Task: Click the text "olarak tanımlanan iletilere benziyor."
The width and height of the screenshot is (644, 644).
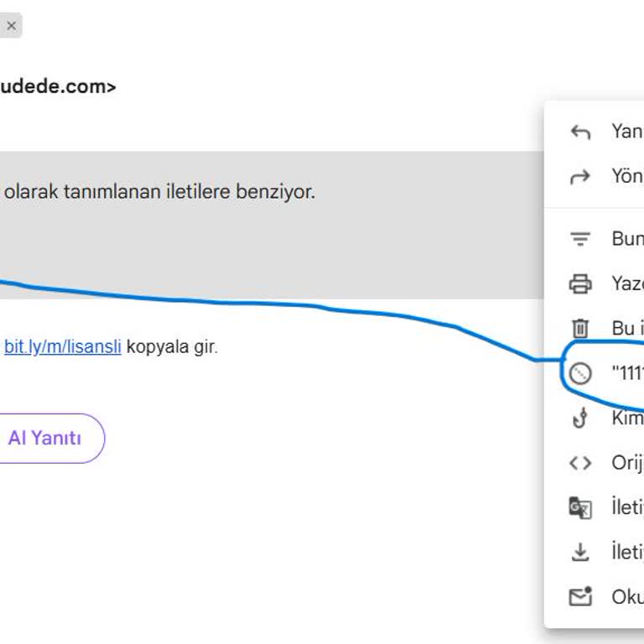Action: (x=160, y=192)
